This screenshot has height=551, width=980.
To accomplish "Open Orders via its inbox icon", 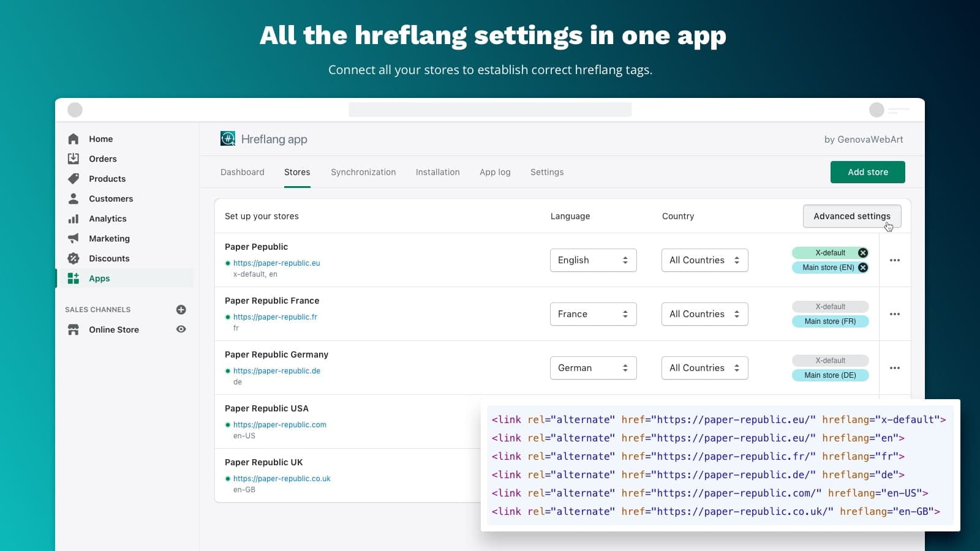I will [x=73, y=159].
